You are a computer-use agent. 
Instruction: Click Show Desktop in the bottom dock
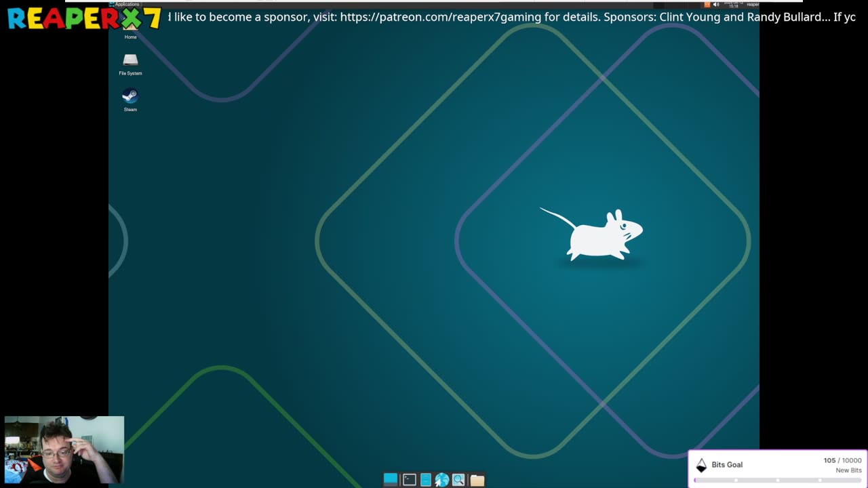[391, 480]
